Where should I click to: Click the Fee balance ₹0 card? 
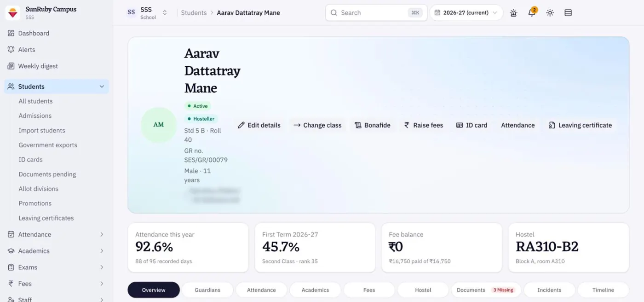[x=442, y=248]
